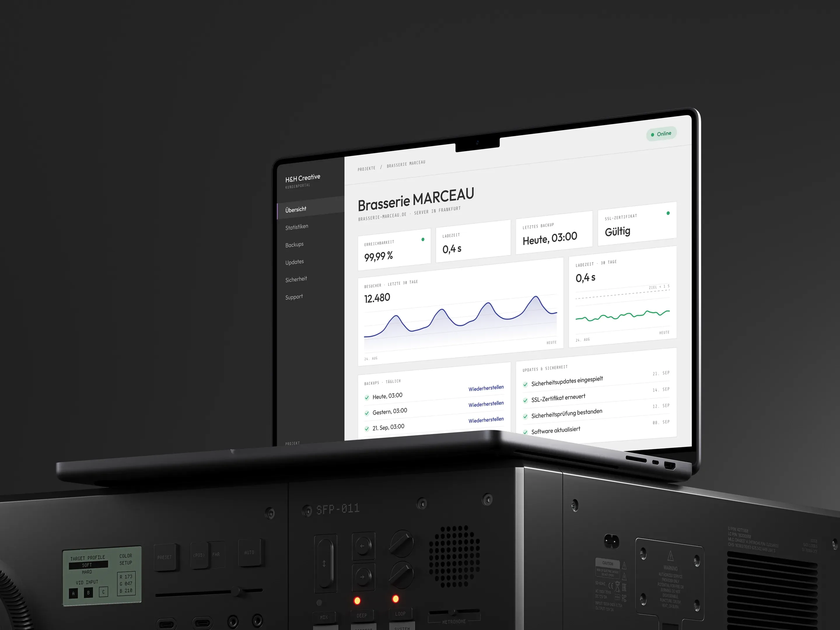The width and height of the screenshot is (840, 630).
Task: Click check icon next to Sicherheitsupdates eingespielt
Action: tap(525, 384)
